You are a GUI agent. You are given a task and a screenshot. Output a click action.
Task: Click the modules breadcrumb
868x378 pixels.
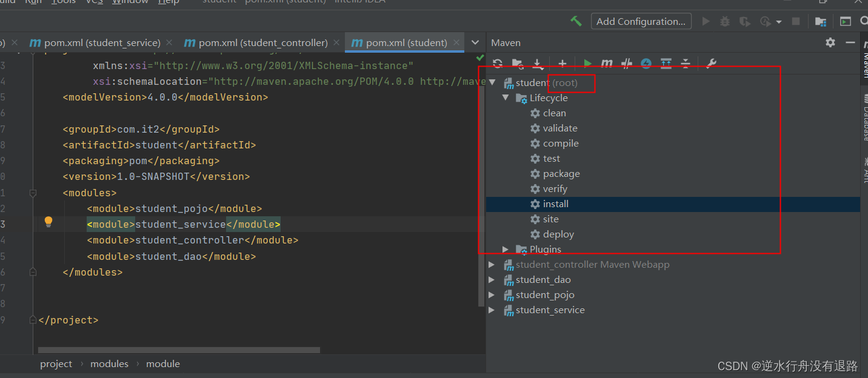tap(109, 363)
